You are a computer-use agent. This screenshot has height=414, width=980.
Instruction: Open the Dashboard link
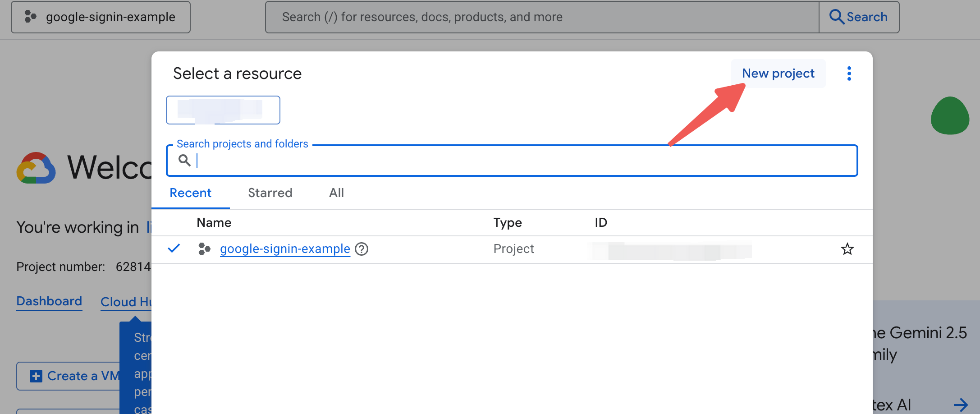coord(49,301)
